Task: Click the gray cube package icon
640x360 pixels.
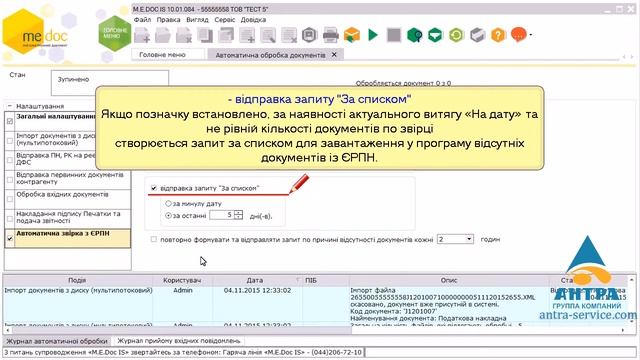Action: 478,35
